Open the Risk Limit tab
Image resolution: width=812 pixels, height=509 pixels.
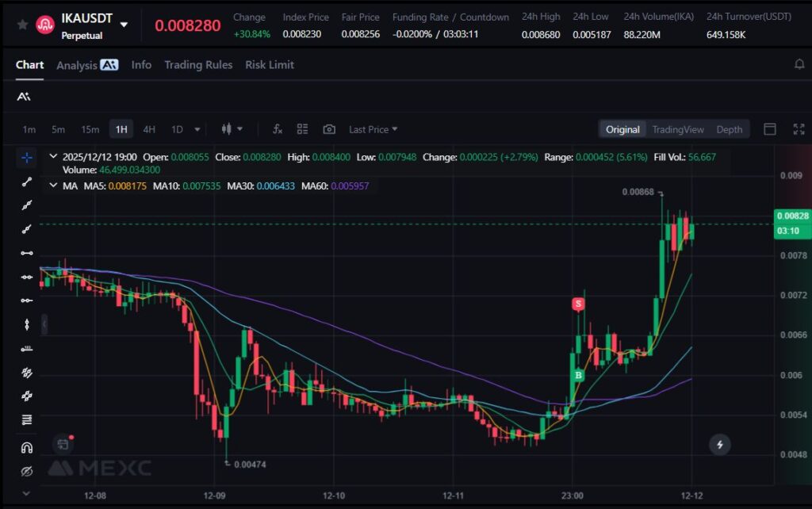point(270,65)
